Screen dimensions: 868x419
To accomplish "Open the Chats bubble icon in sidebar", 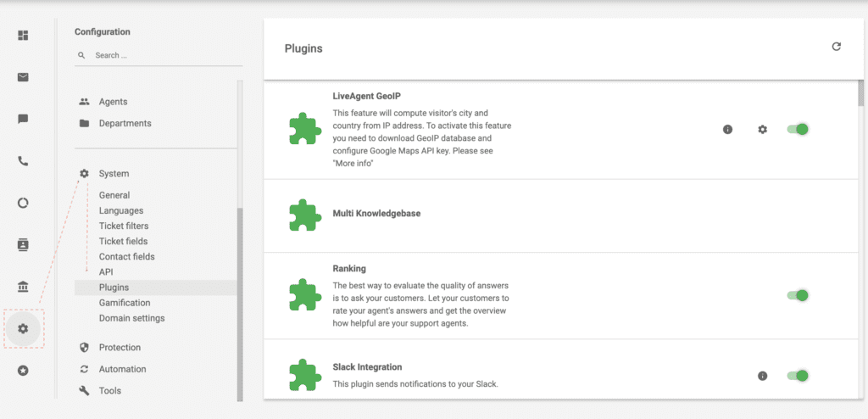I will click(x=23, y=120).
